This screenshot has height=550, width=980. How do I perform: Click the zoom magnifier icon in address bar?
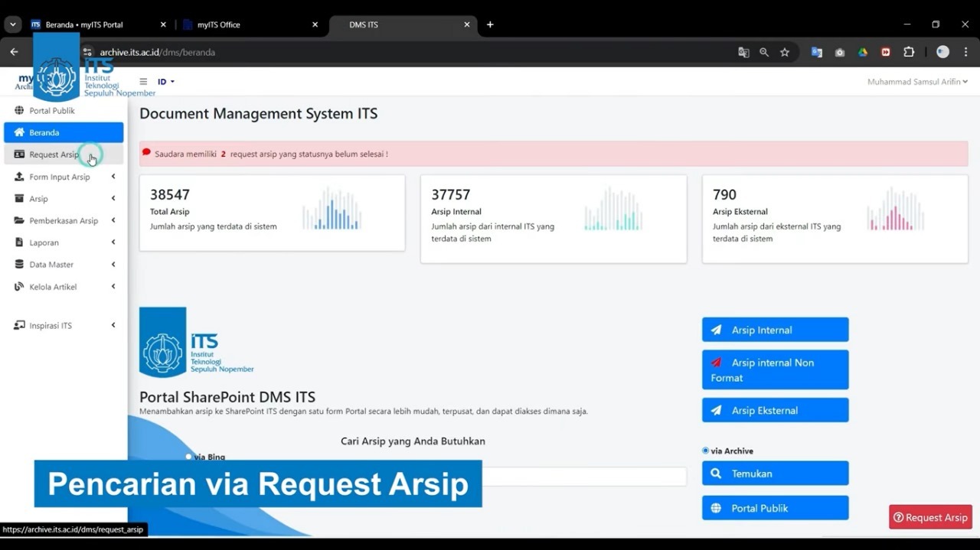coord(764,52)
